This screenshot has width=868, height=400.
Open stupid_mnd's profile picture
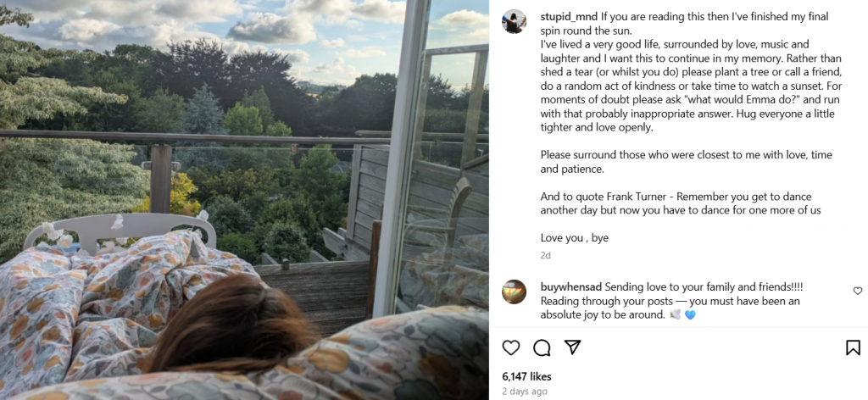click(x=514, y=21)
